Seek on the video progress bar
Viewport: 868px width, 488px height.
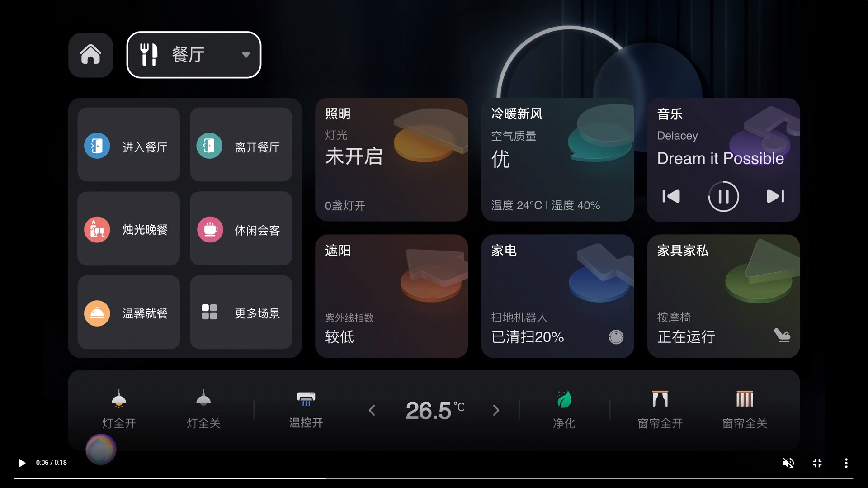click(x=434, y=478)
